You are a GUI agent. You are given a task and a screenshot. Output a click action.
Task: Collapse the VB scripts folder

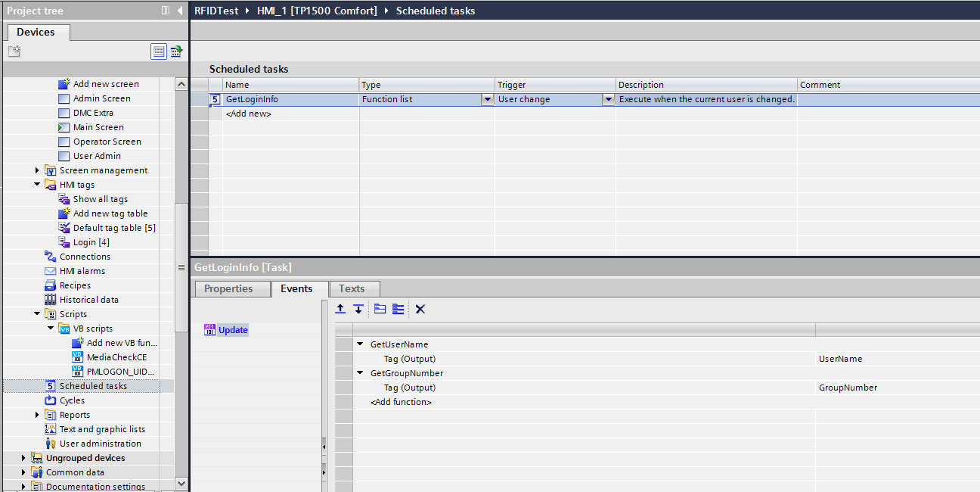pyautogui.click(x=51, y=329)
